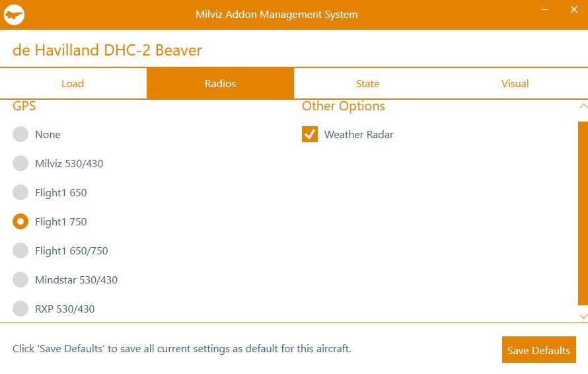
Task: Select Flight1 750 radio button
Action: (x=20, y=221)
